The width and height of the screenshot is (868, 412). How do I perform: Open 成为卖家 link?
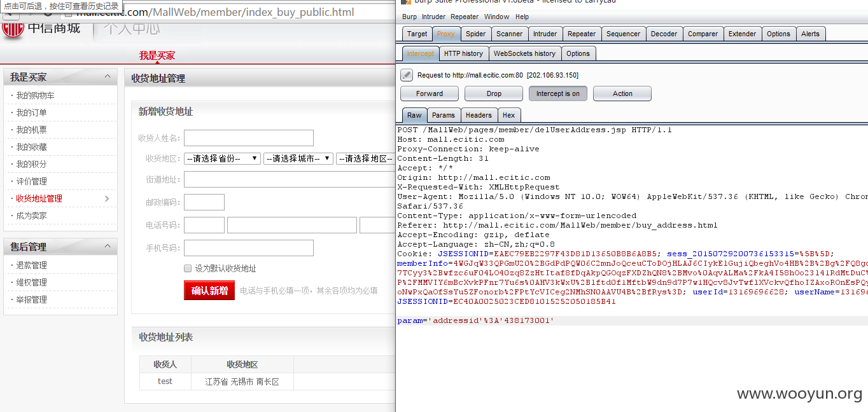31,216
